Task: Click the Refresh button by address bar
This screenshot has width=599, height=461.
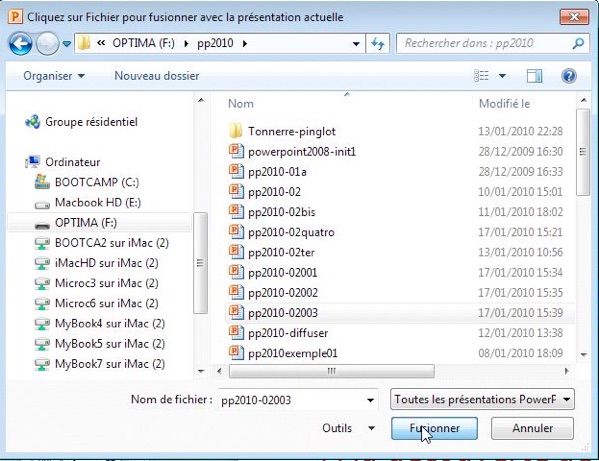Action: click(x=378, y=44)
